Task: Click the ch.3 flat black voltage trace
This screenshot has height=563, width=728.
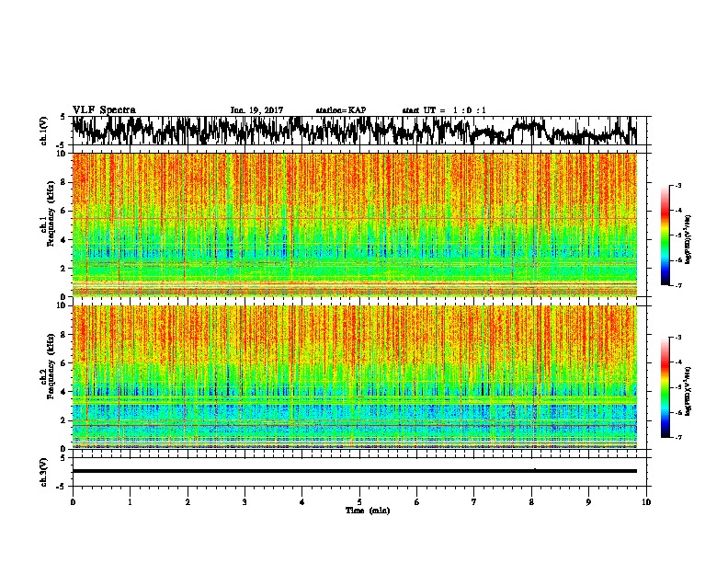Action: point(354,471)
